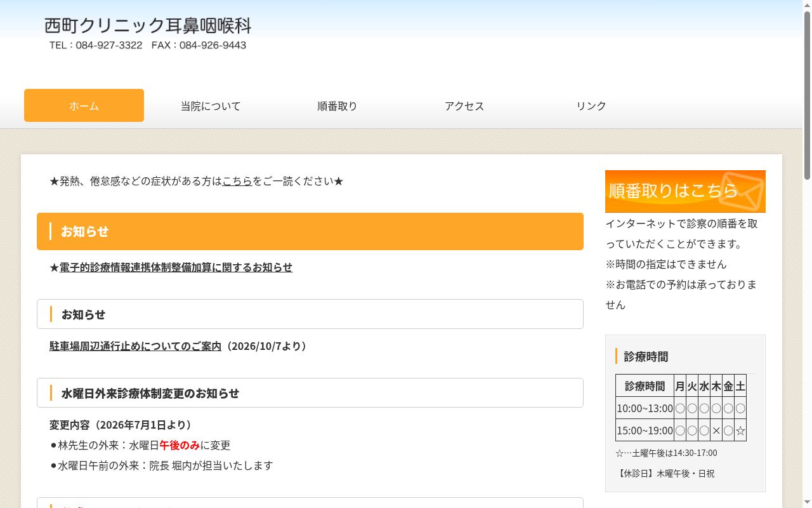This screenshot has height=508, width=812.
Task: Click the 【休診日】木曜午後・日祝 note
Action: [x=665, y=473]
